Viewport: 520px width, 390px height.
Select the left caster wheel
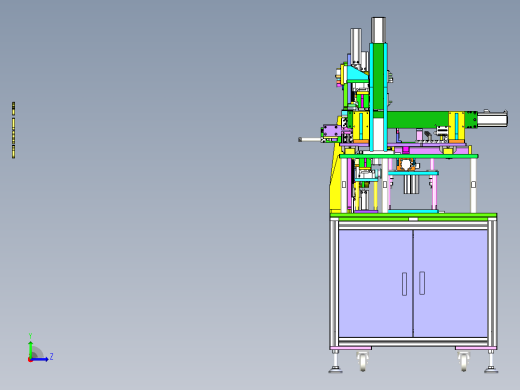click(x=363, y=361)
